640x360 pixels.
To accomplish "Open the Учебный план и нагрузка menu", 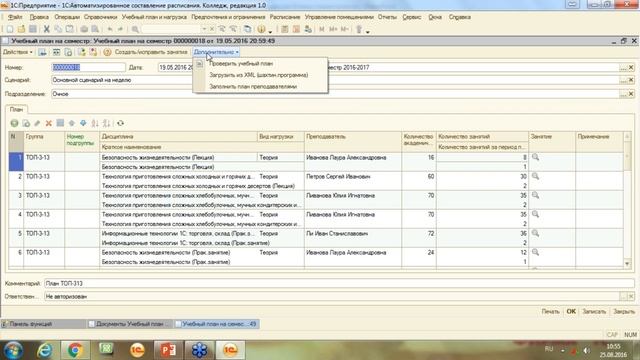I will [154, 17].
